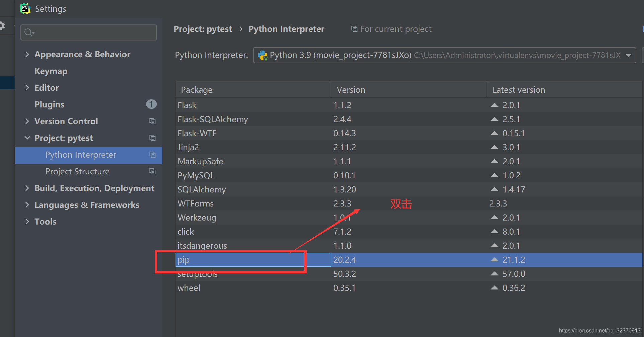Click latest version 2.3.3 for WTForms
Viewport: 644px width, 337px height.
[x=498, y=203]
